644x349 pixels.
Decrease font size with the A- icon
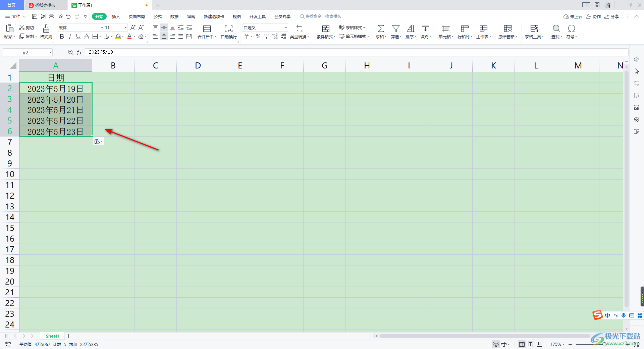click(141, 28)
